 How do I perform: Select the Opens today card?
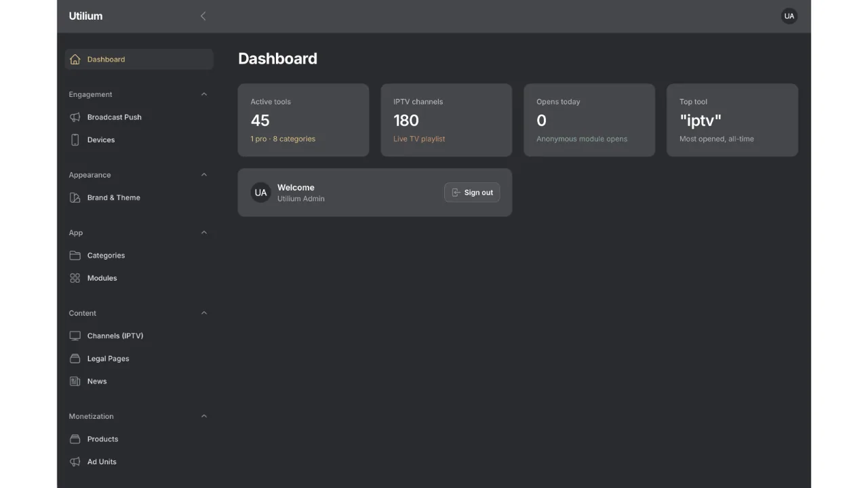589,120
